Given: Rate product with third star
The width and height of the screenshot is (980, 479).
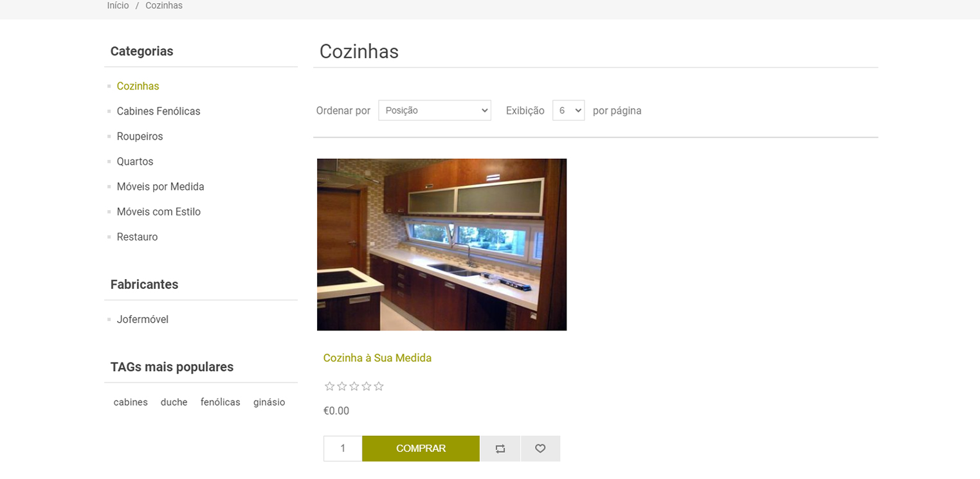Looking at the screenshot, I should click(354, 386).
